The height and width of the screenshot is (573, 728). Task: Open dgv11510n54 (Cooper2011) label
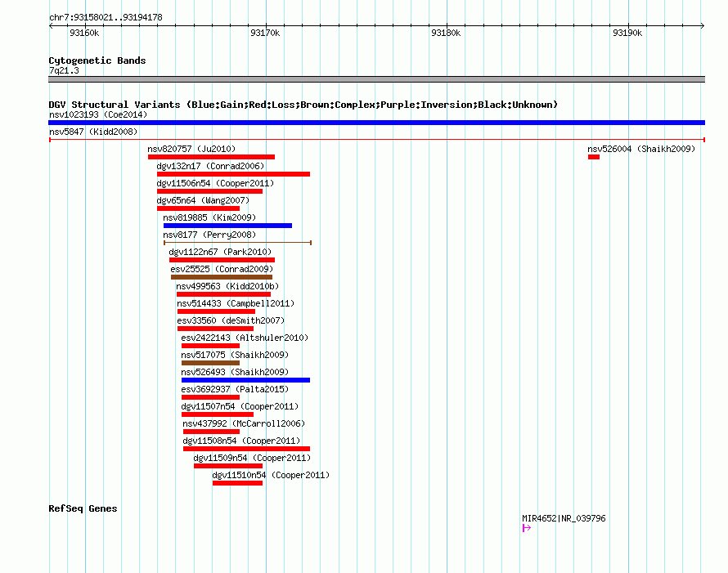pos(271,475)
